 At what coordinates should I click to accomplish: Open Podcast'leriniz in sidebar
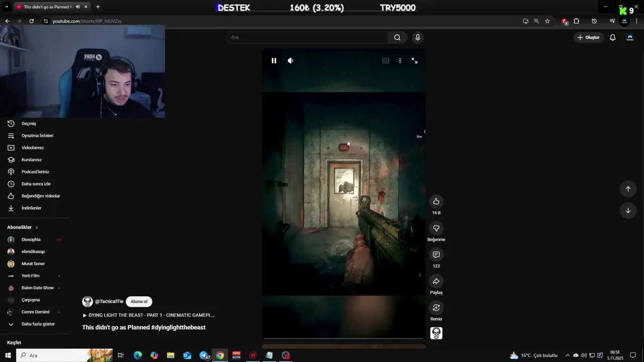[34, 172]
